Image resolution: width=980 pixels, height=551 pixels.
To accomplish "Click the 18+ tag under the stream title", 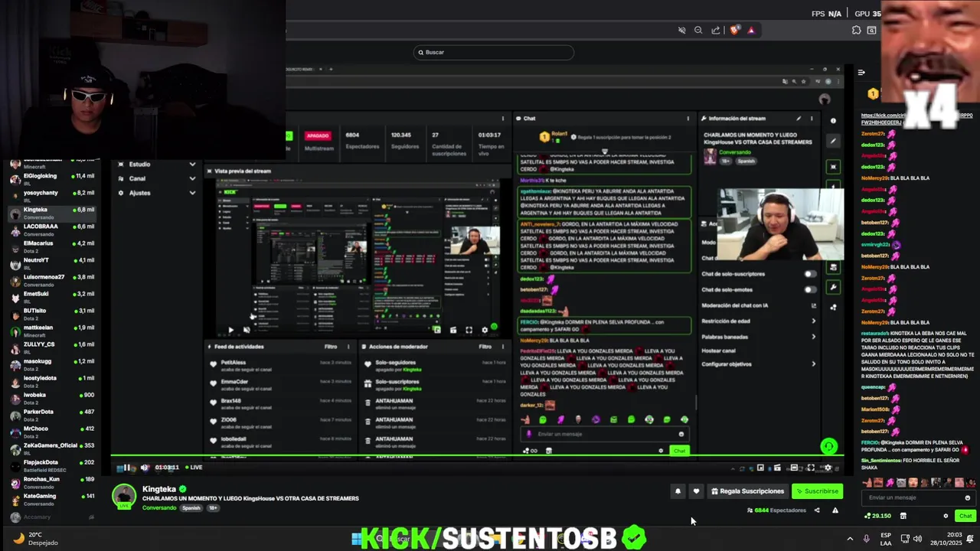I will pyautogui.click(x=213, y=508).
